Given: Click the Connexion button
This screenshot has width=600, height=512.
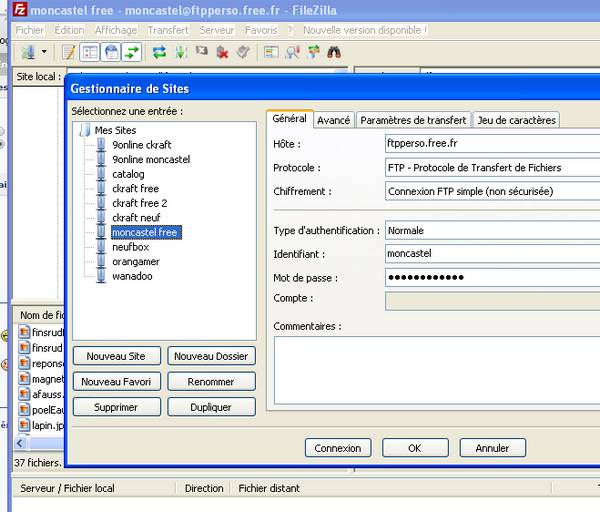Looking at the screenshot, I should pos(338,448).
